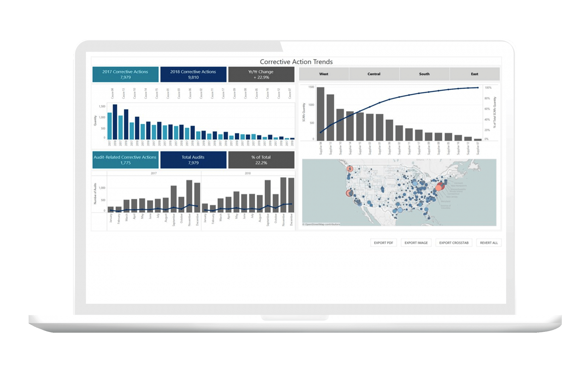This screenshot has height=373, width=588.
Task: Click the last point of the cumulative percentage line
Action: click(478, 88)
